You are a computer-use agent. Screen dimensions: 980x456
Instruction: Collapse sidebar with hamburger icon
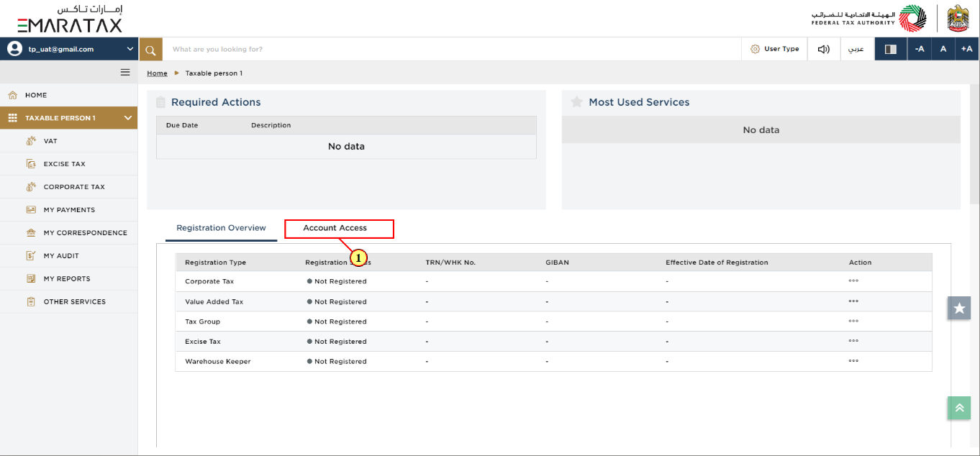(125, 72)
